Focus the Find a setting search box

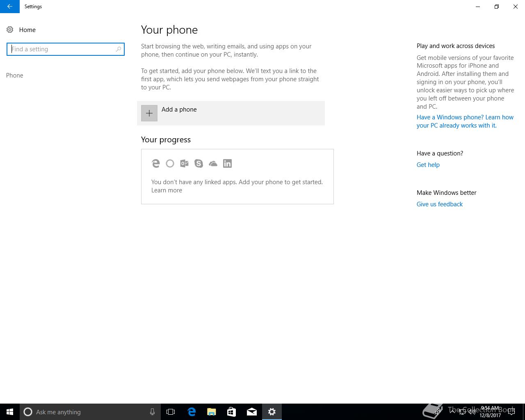point(66,49)
